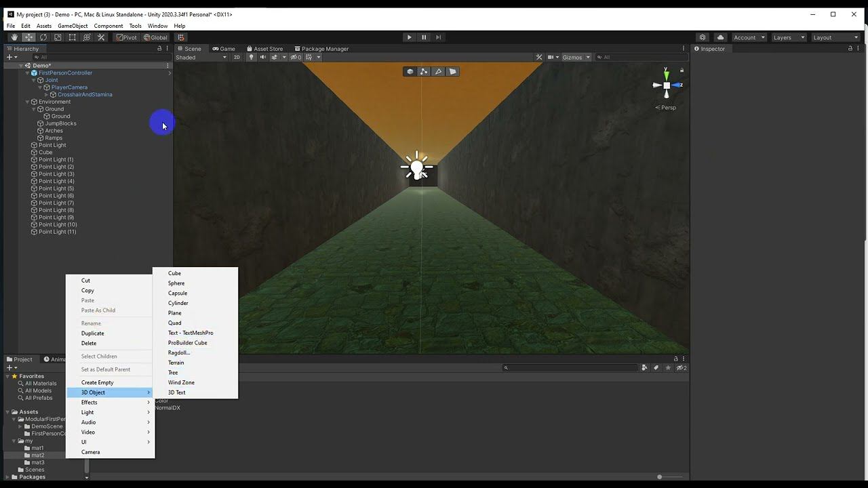Image resolution: width=868 pixels, height=488 pixels.
Task: Open the Hierarchy create plus dropdown
Action: pos(11,57)
